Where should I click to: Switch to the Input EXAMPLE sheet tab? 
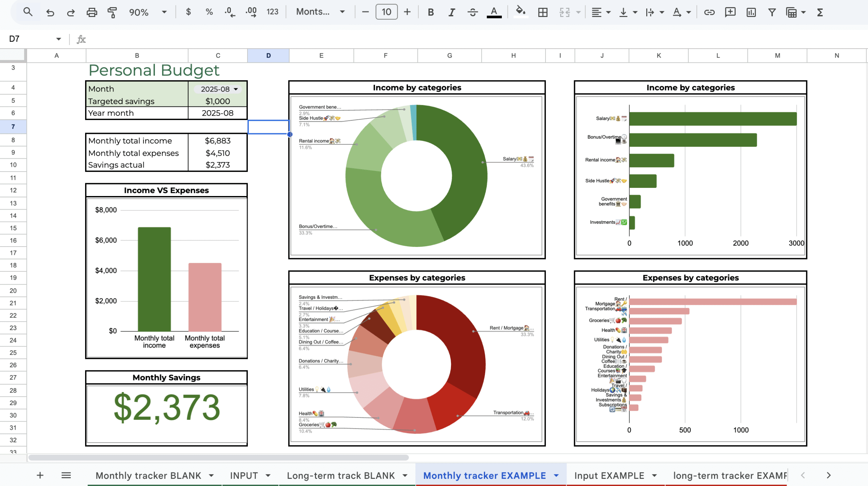pyautogui.click(x=609, y=475)
